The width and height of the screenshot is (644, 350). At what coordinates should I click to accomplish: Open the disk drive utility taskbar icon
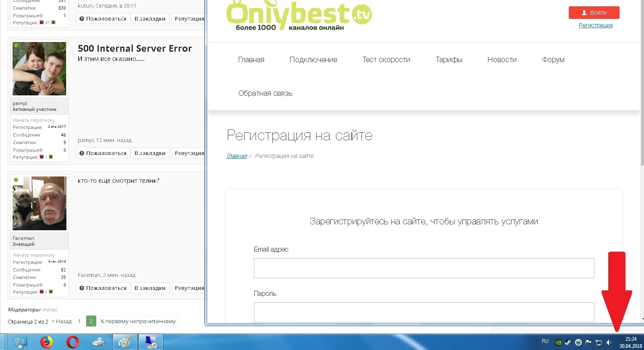tap(99, 342)
